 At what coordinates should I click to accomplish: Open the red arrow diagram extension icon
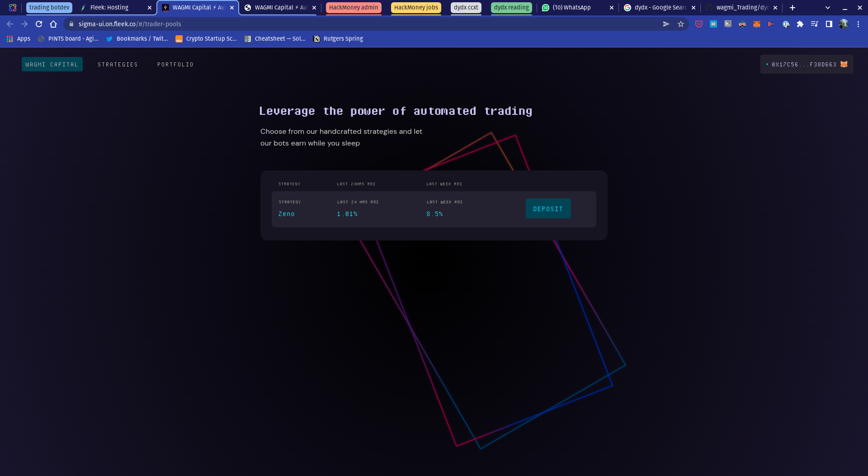[771, 24]
